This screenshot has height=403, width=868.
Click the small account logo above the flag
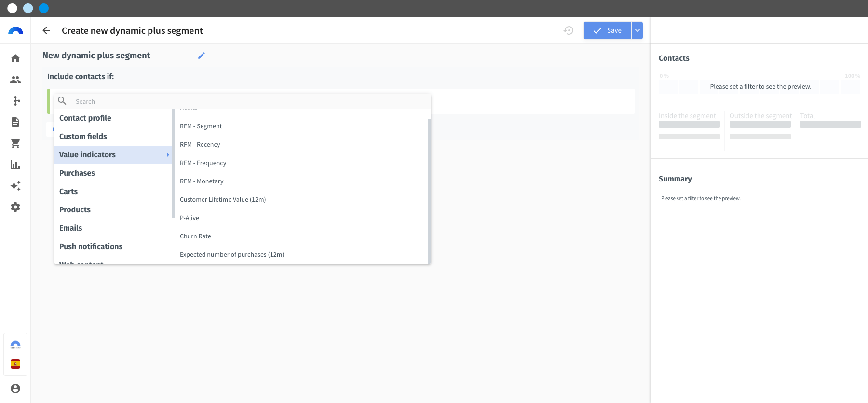click(x=15, y=345)
